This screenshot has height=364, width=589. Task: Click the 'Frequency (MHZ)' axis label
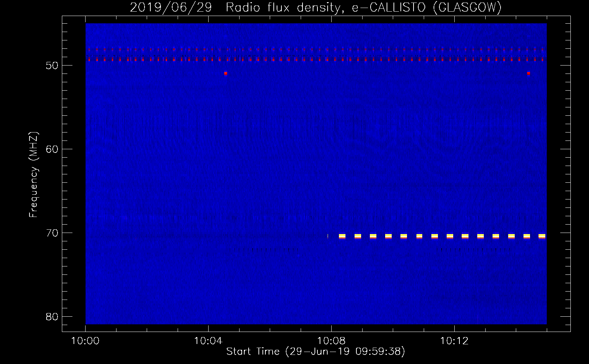point(33,175)
